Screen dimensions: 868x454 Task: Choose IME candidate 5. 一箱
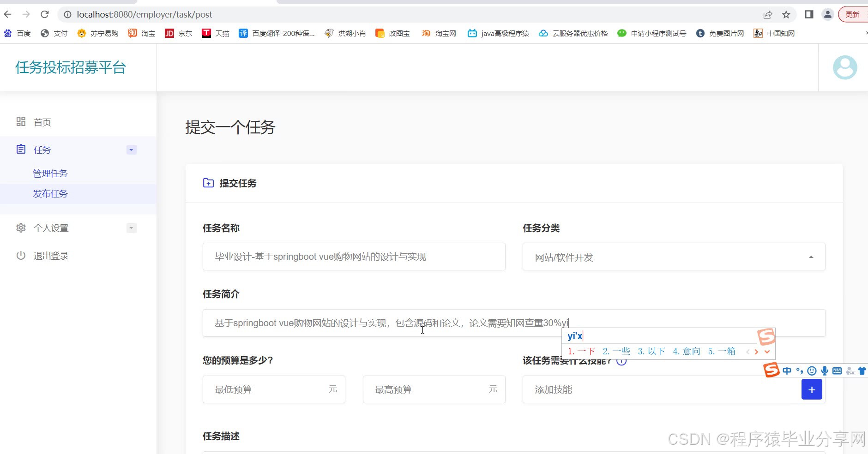click(x=722, y=351)
